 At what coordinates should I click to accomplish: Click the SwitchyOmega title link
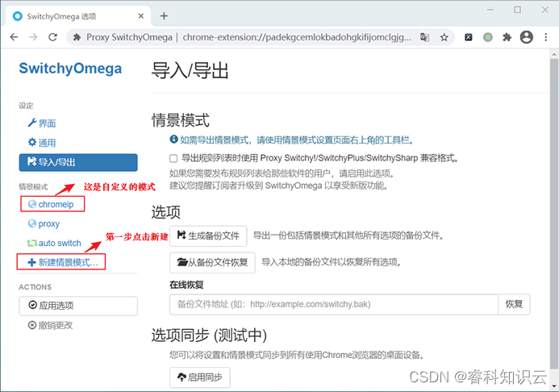coord(70,69)
